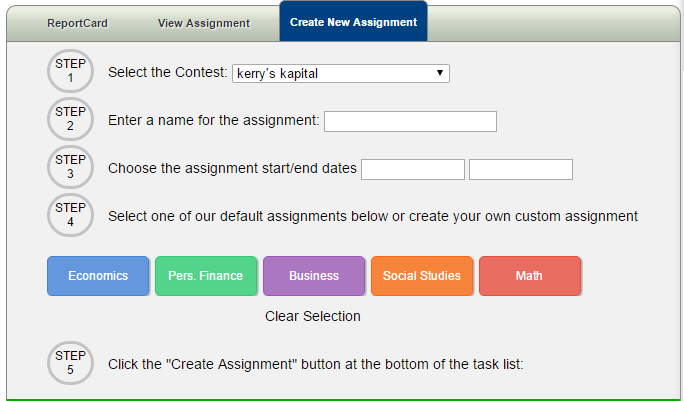This screenshot has height=401, width=684.
Task: Select the red Math assignment button
Action: click(x=529, y=276)
